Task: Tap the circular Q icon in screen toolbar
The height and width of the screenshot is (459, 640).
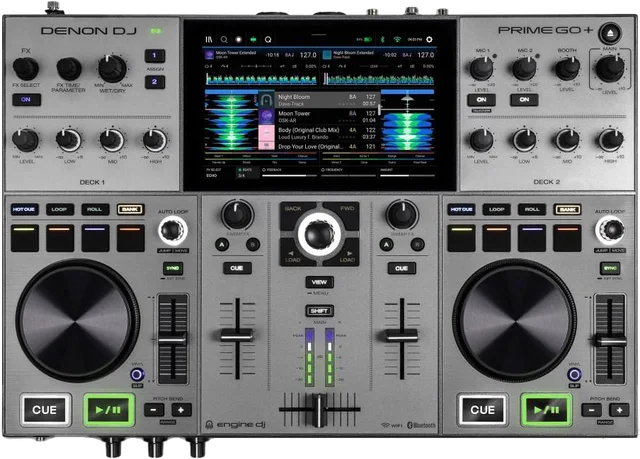Action: coord(268,40)
